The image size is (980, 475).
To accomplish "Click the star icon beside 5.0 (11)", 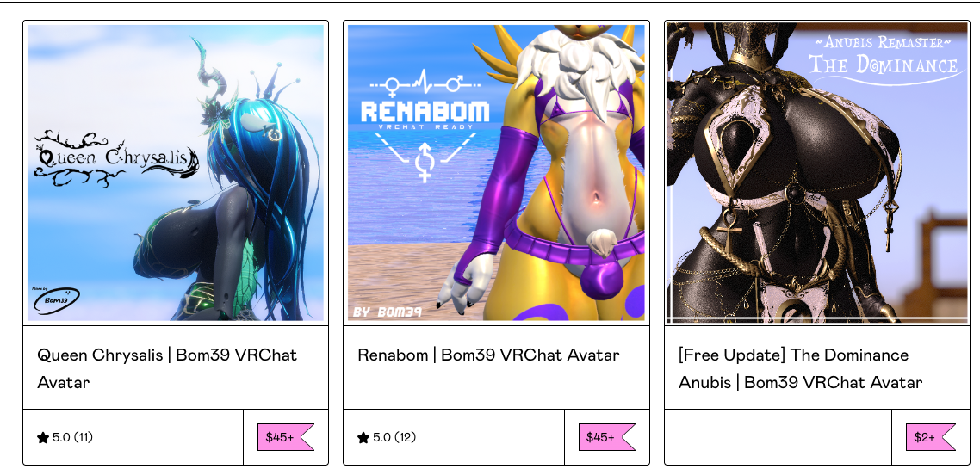I will [42, 437].
